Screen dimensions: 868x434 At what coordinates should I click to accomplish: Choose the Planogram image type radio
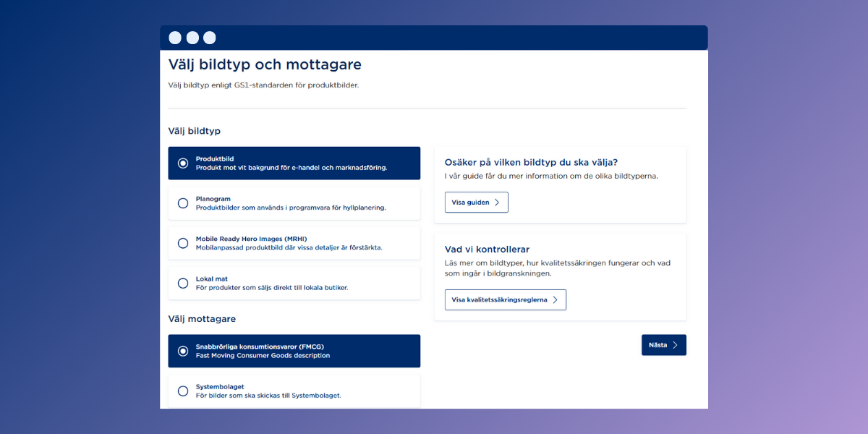pos(183,203)
